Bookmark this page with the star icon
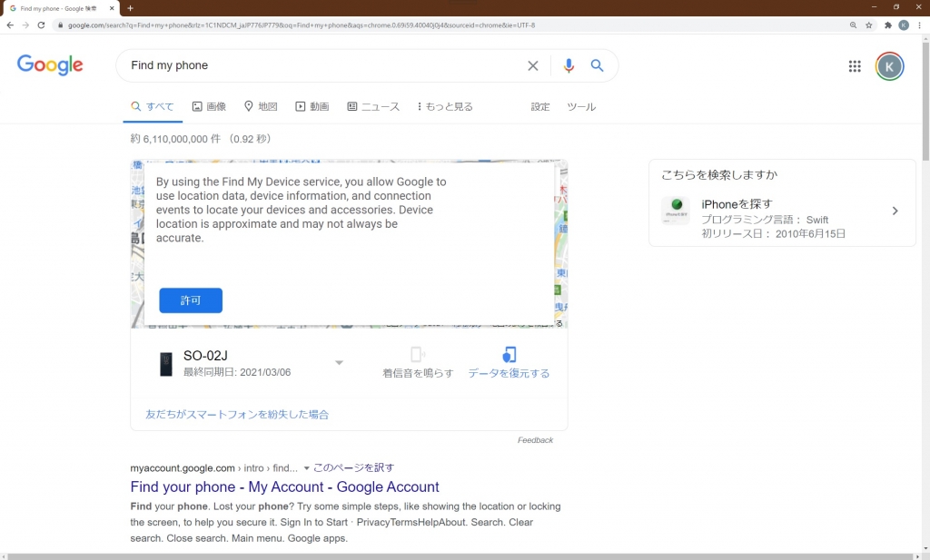The height and width of the screenshot is (560, 930). (x=869, y=25)
